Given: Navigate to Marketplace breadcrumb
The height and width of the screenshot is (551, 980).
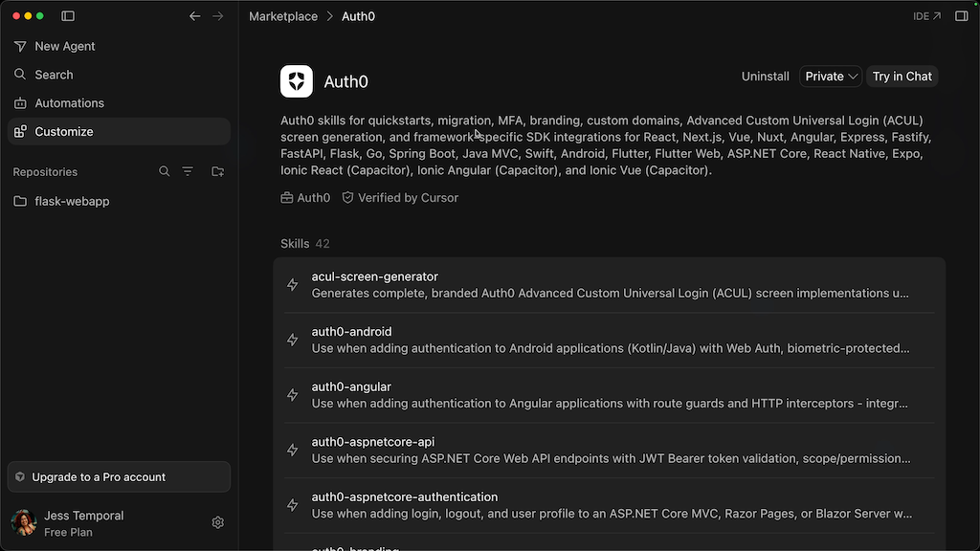Looking at the screenshot, I should [x=283, y=16].
